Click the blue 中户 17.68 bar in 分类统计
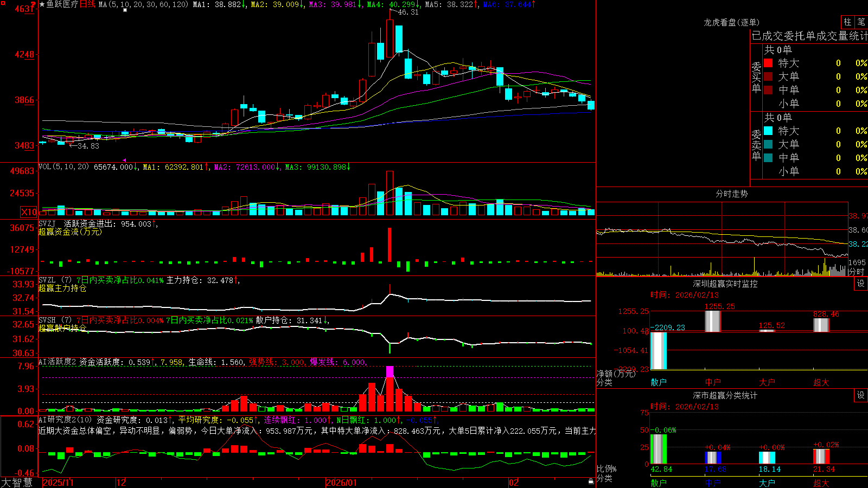This screenshot has height=488, width=868. (713, 458)
